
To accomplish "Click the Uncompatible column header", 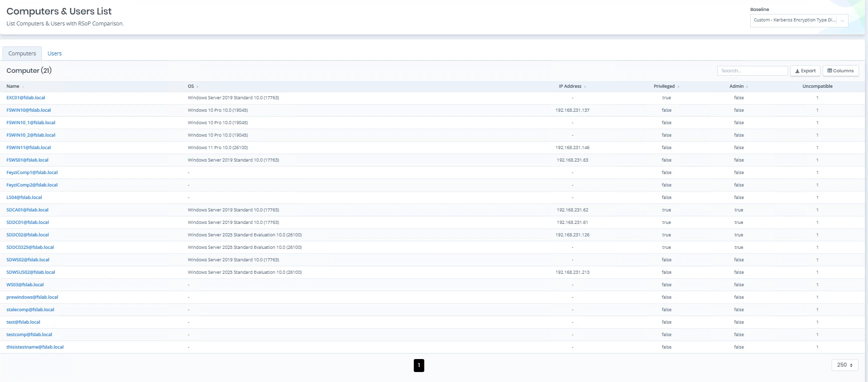I will click(817, 86).
